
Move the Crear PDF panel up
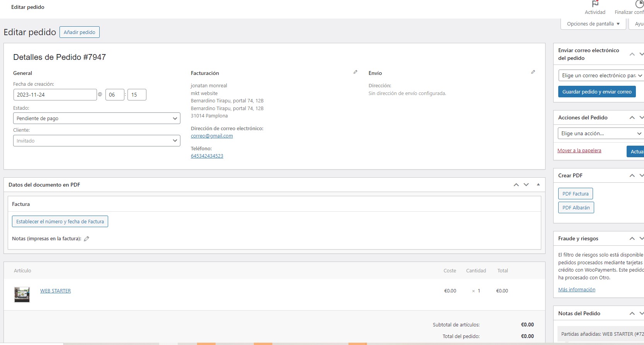pos(632,175)
